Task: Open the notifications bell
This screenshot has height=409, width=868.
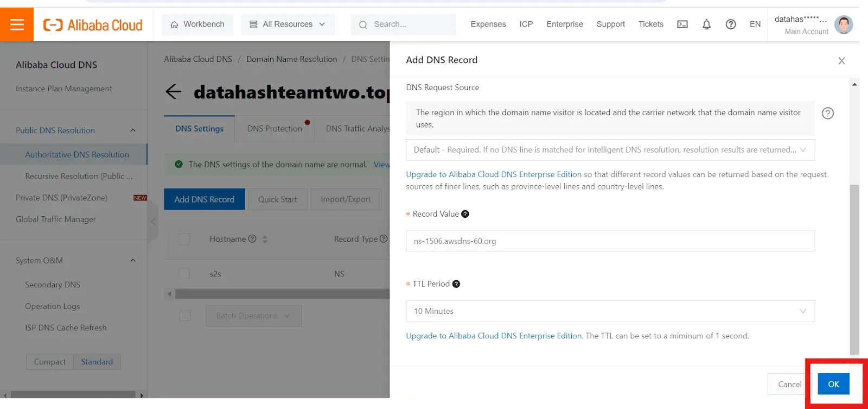Action: (706, 24)
